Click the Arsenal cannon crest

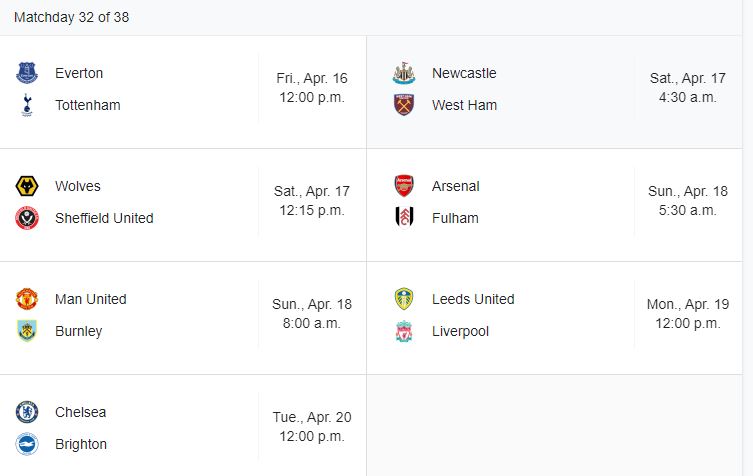pyautogui.click(x=404, y=186)
